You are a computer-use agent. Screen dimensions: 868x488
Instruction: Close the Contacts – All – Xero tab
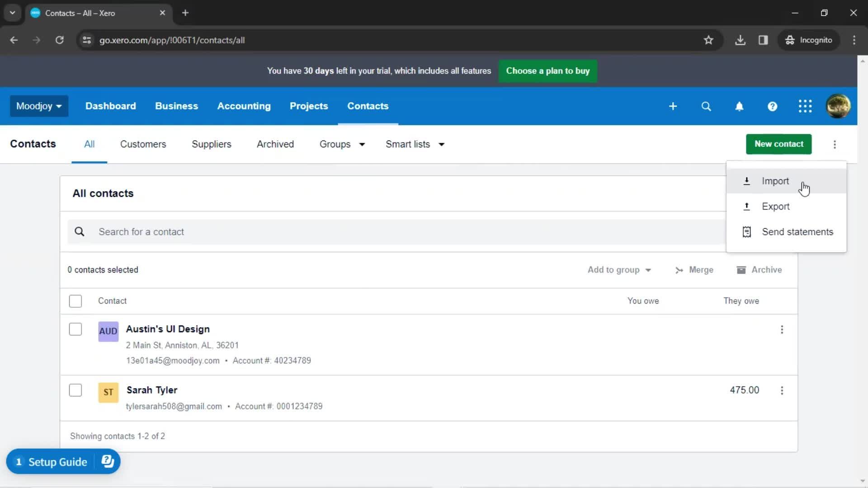tap(162, 13)
